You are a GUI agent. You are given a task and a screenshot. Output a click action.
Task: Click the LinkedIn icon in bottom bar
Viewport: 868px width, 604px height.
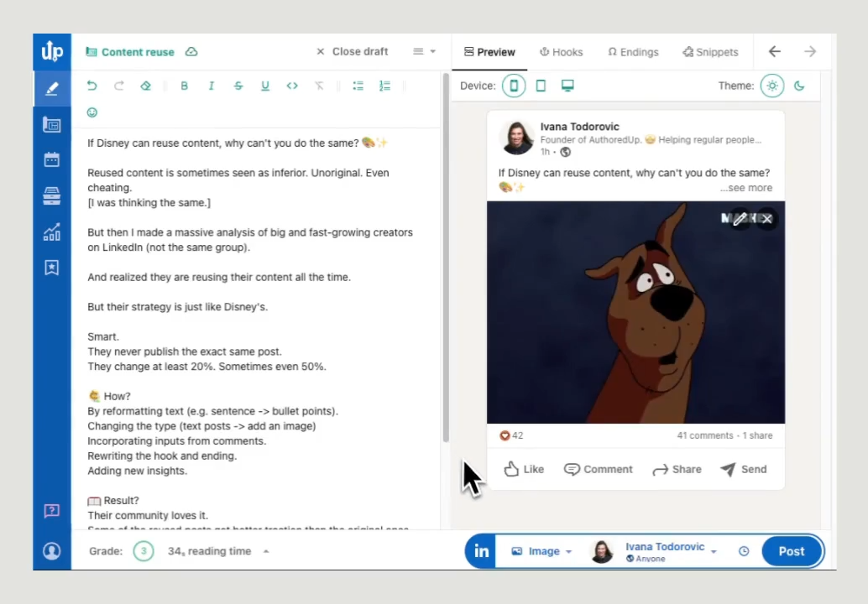coord(481,551)
